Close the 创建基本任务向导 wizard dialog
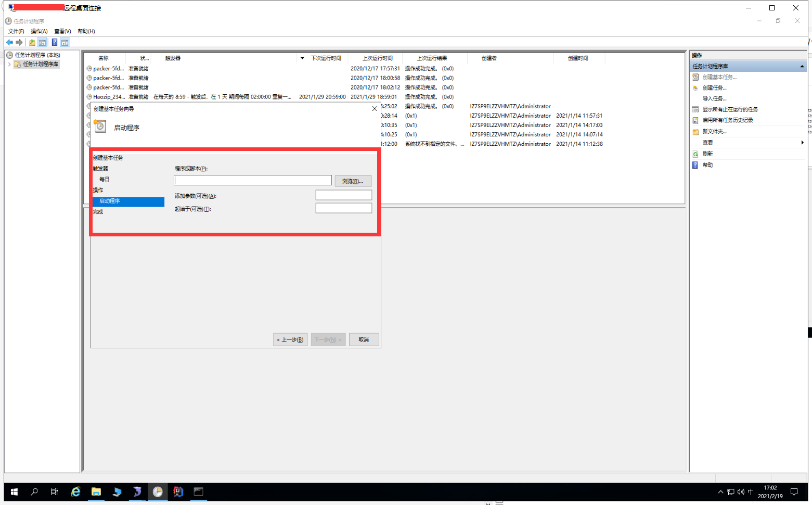Image resolution: width=812 pixels, height=505 pixels. point(375,109)
